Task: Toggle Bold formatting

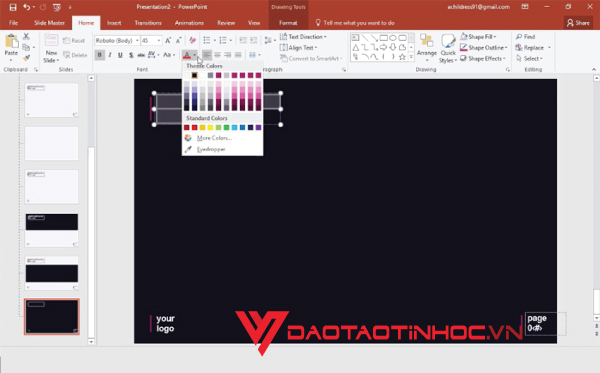Action: [x=99, y=55]
